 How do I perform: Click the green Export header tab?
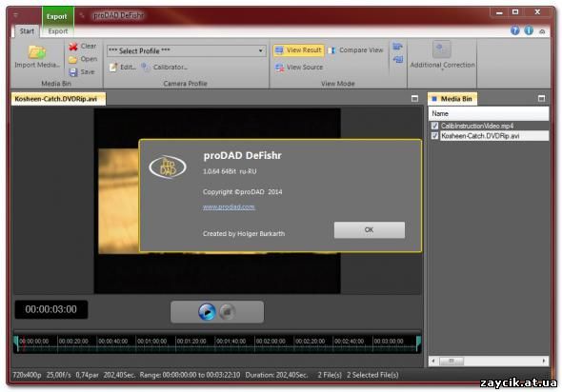point(56,16)
